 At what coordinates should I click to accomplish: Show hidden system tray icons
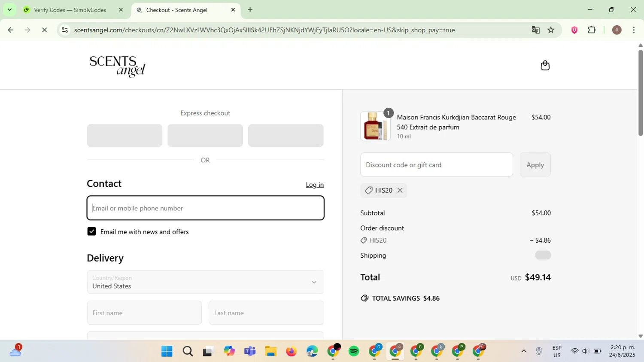(524, 351)
